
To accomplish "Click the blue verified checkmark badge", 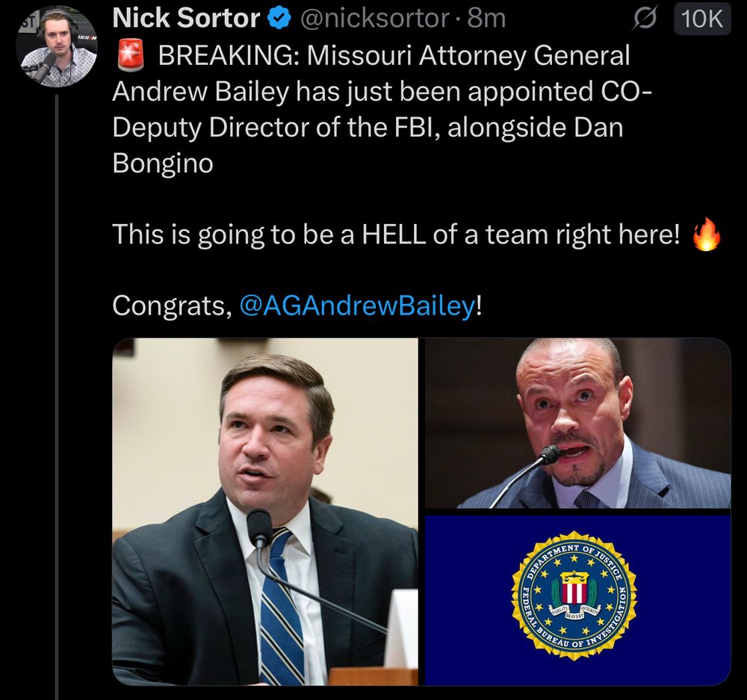I will 279,19.
